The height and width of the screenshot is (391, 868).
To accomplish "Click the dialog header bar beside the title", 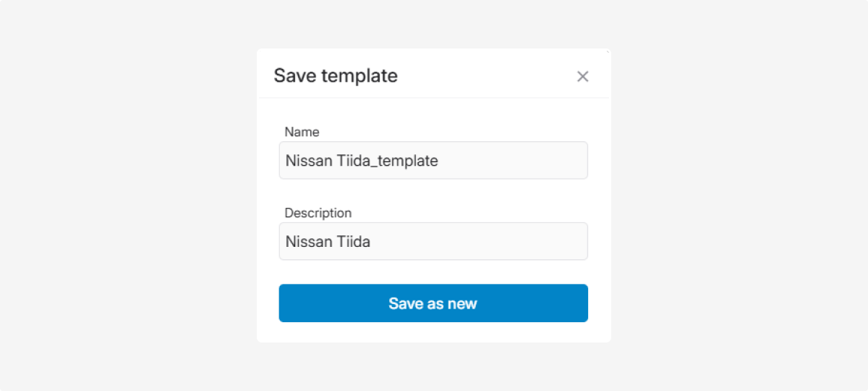I will pyautogui.click(x=485, y=75).
